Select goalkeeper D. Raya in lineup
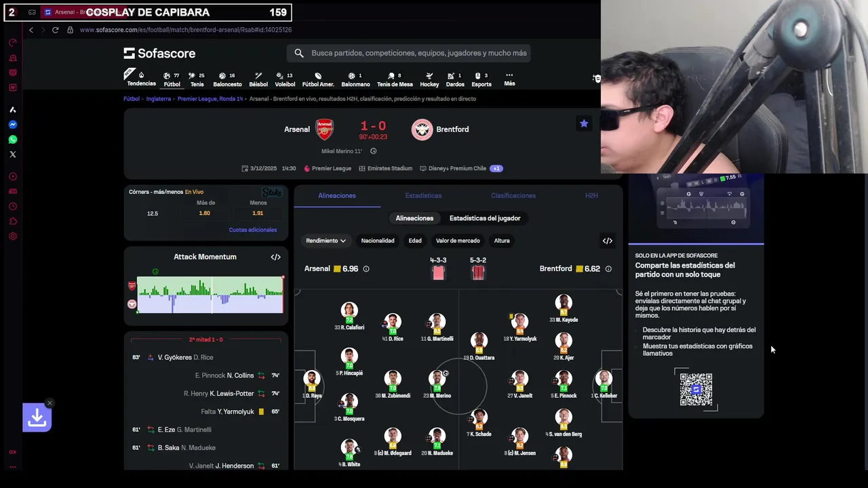868x488 pixels. tap(312, 384)
